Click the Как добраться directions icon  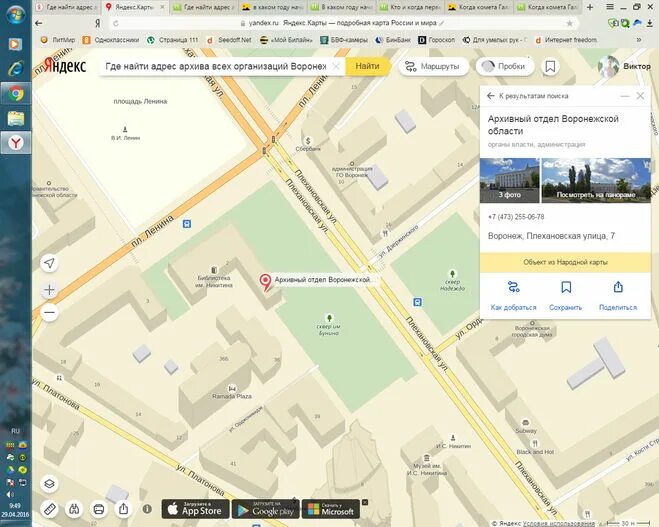click(x=514, y=287)
